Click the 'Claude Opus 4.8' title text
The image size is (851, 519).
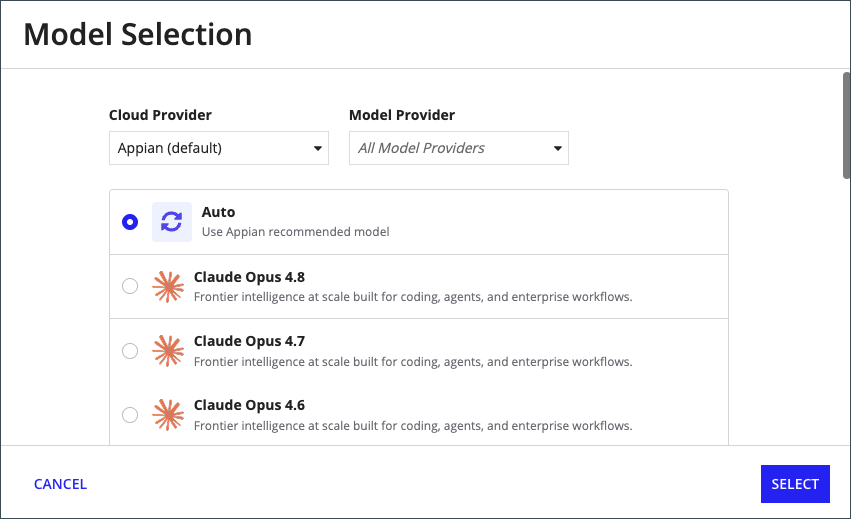[x=249, y=277]
